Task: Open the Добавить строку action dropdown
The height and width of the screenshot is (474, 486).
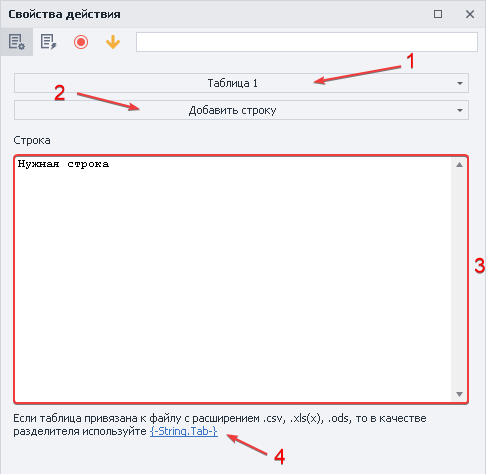Action: [x=241, y=110]
